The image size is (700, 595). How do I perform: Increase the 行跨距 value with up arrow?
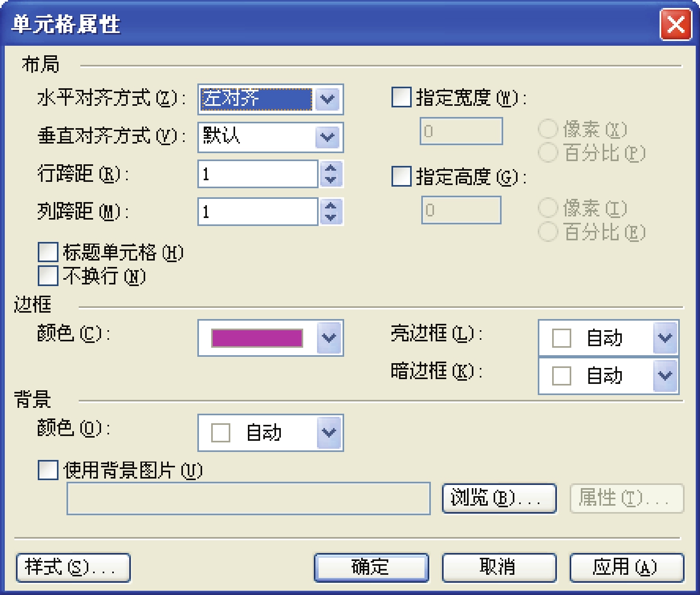(330, 167)
